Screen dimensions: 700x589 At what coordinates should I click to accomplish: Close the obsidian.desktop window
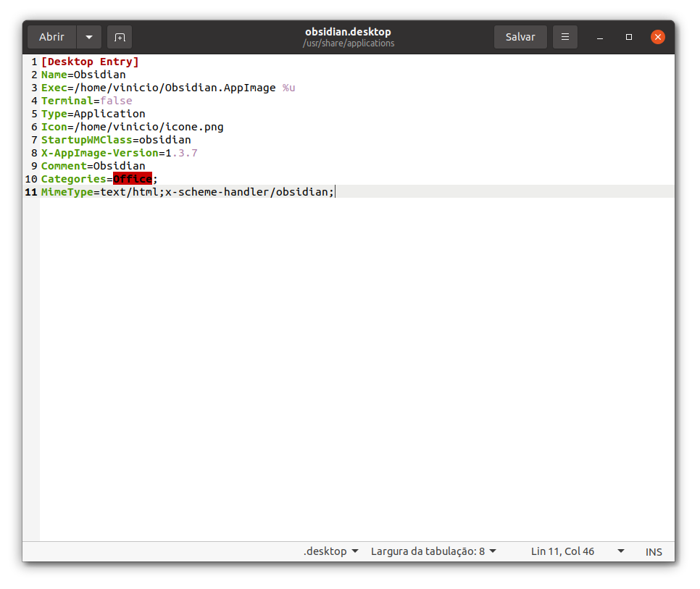(x=657, y=37)
